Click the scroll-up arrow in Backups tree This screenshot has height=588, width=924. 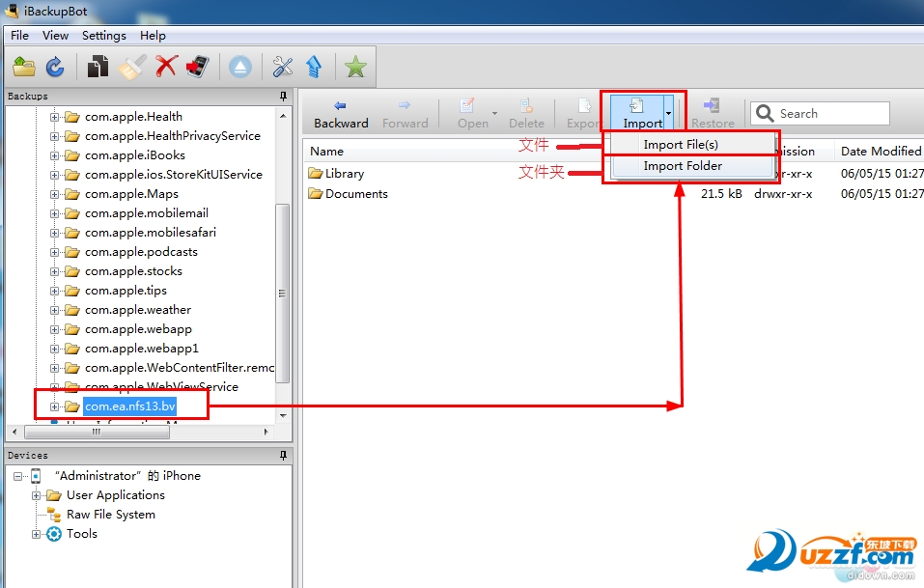(283, 116)
